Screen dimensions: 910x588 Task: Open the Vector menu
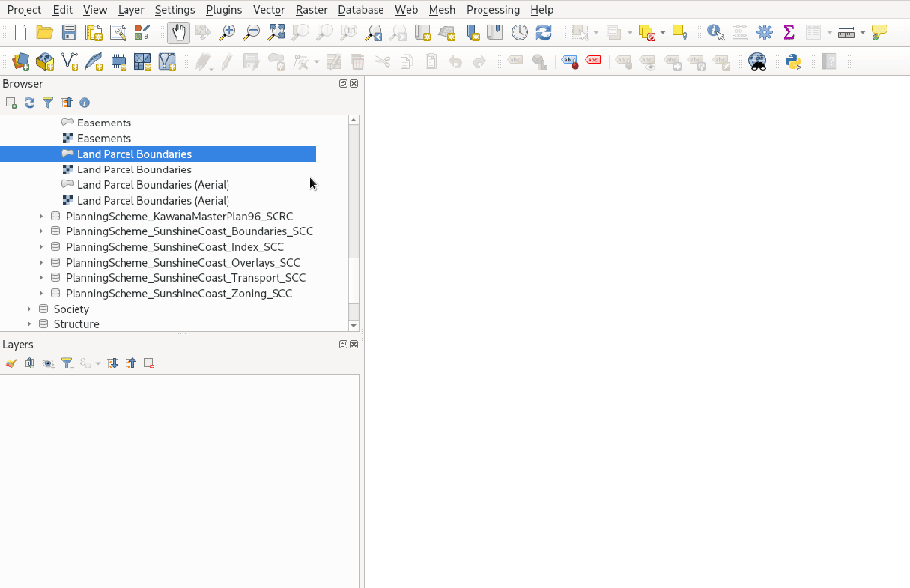[269, 10]
